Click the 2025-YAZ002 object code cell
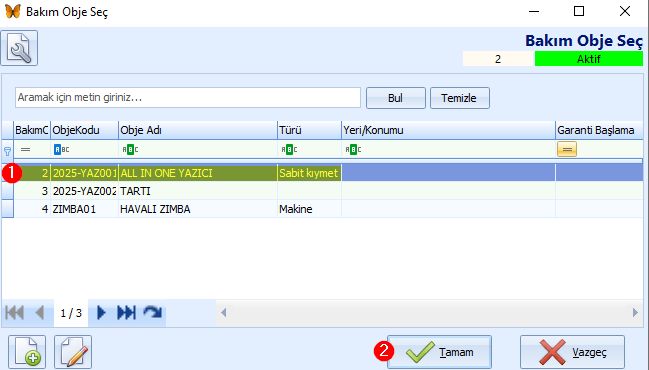This screenshot has width=649, height=370. click(x=84, y=191)
